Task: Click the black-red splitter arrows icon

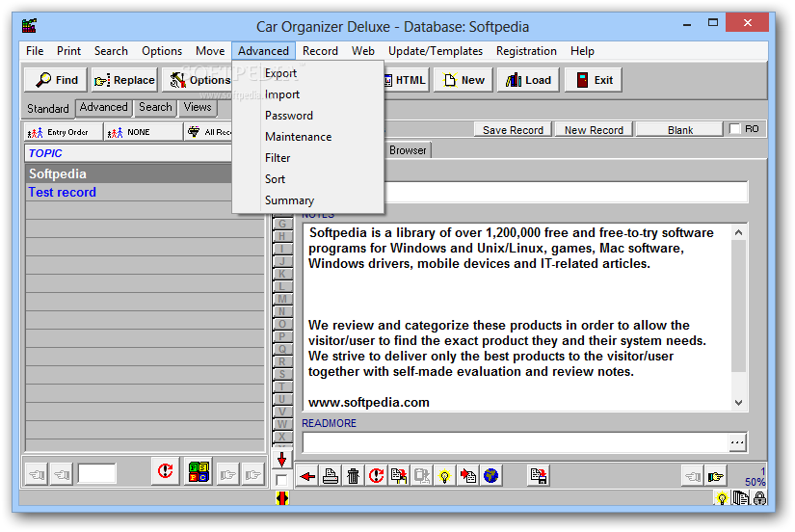Action: (x=282, y=498)
